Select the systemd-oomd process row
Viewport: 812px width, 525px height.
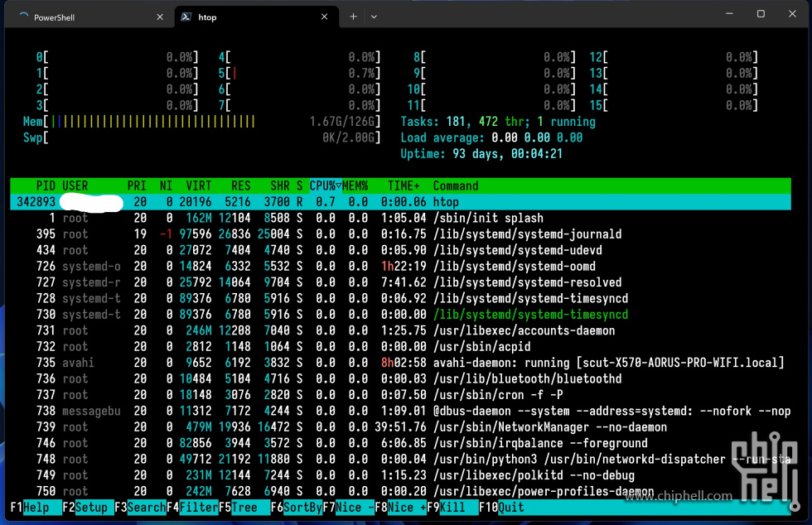point(400,266)
